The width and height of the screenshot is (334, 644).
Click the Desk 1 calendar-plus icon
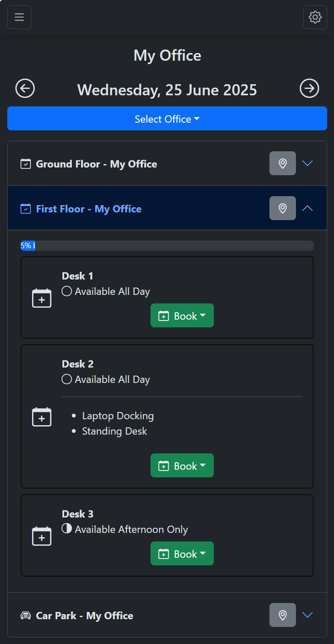(x=41, y=298)
